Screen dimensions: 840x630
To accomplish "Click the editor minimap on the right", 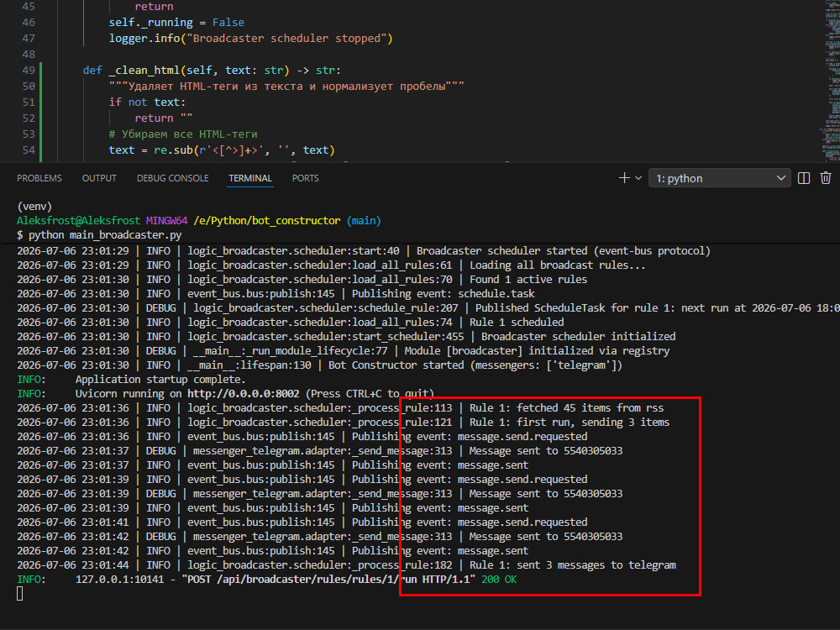I will (832, 81).
